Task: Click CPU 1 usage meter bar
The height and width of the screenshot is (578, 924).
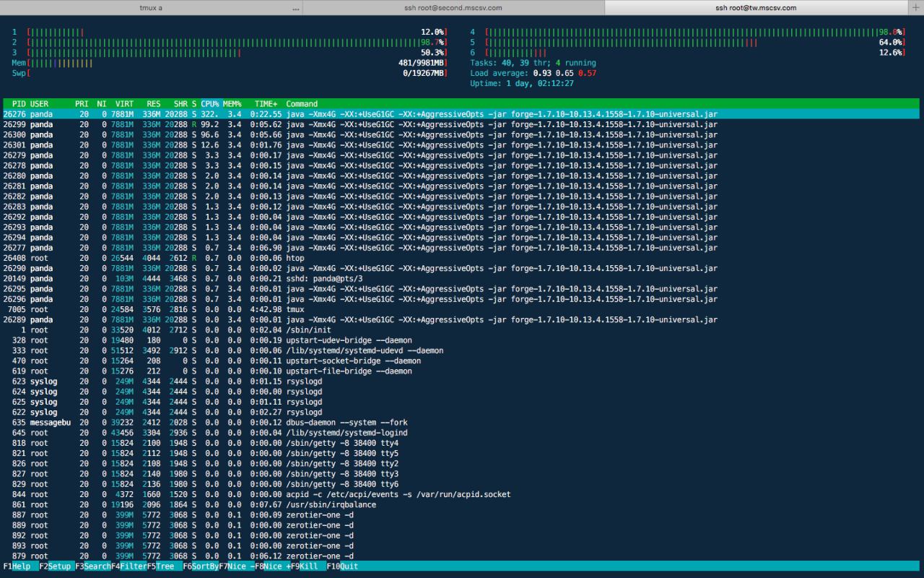Action: tap(230, 33)
